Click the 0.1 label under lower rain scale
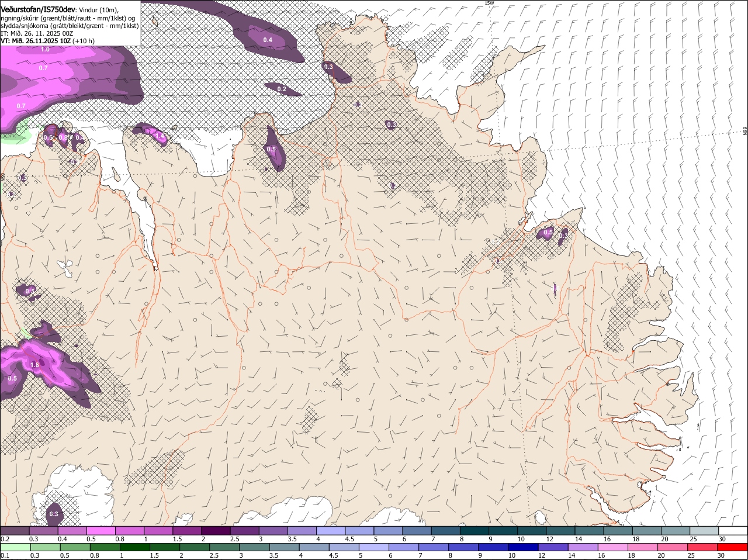748x560 pixels. pos(5,556)
